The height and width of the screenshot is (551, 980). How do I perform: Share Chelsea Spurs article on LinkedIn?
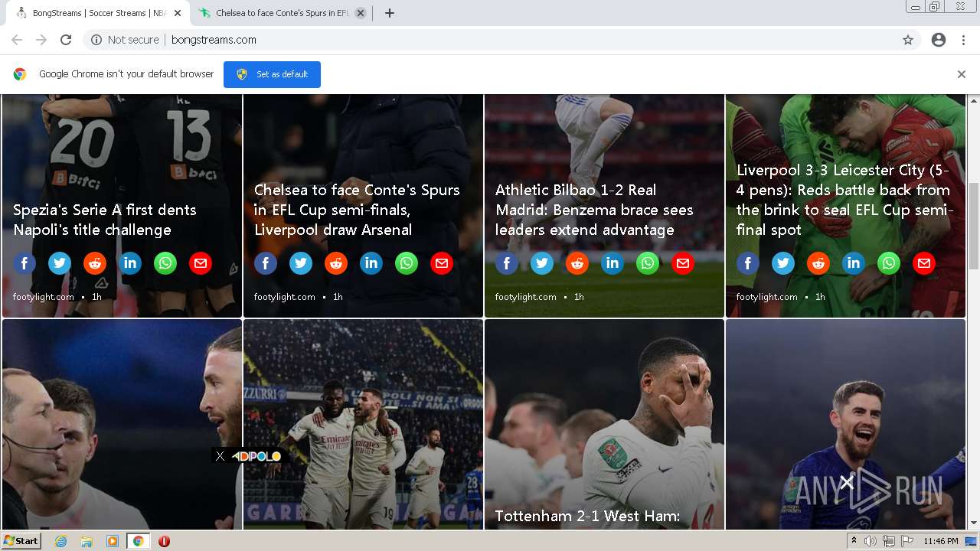[371, 263]
